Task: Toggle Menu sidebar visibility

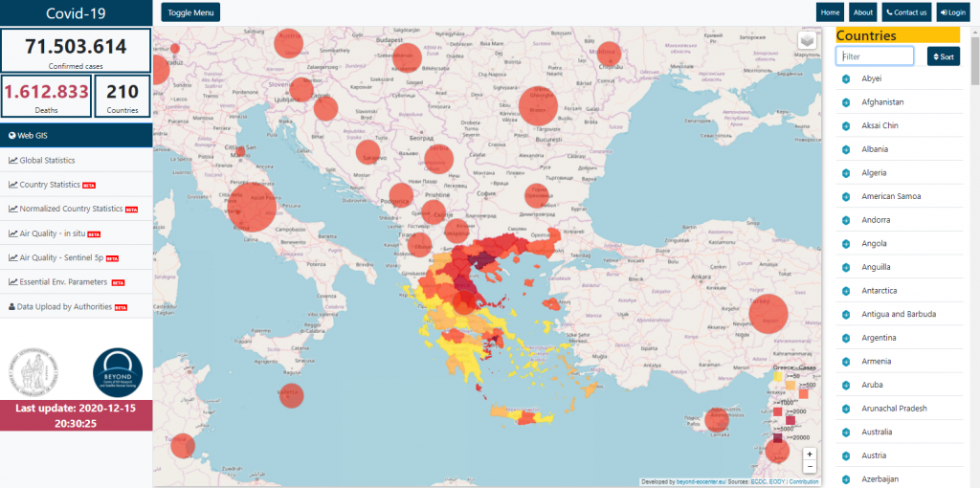Action: point(190,12)
